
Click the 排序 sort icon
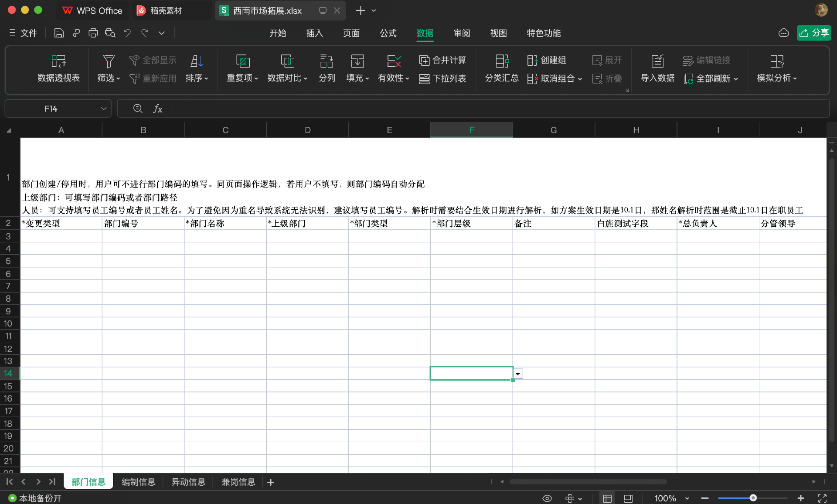coord(197,61)
